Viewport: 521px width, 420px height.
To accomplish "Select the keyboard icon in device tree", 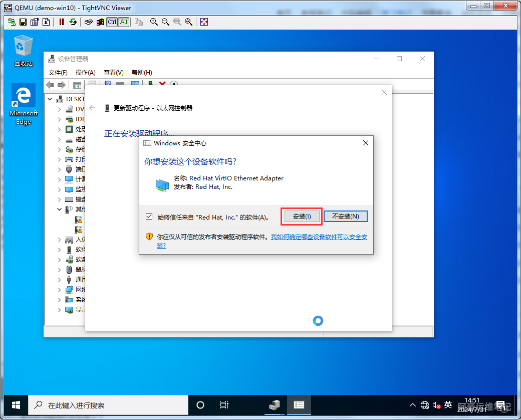I will [69, 199].
